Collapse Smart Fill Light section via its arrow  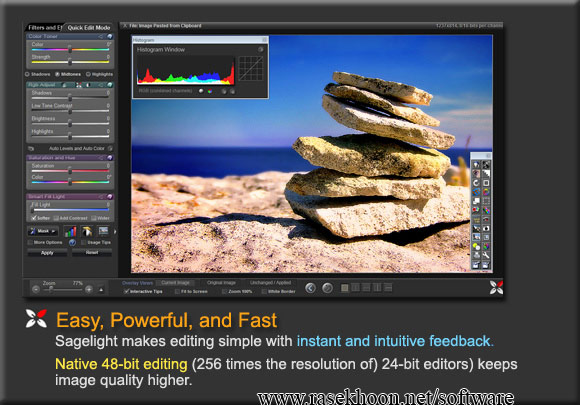pos(101,196)
